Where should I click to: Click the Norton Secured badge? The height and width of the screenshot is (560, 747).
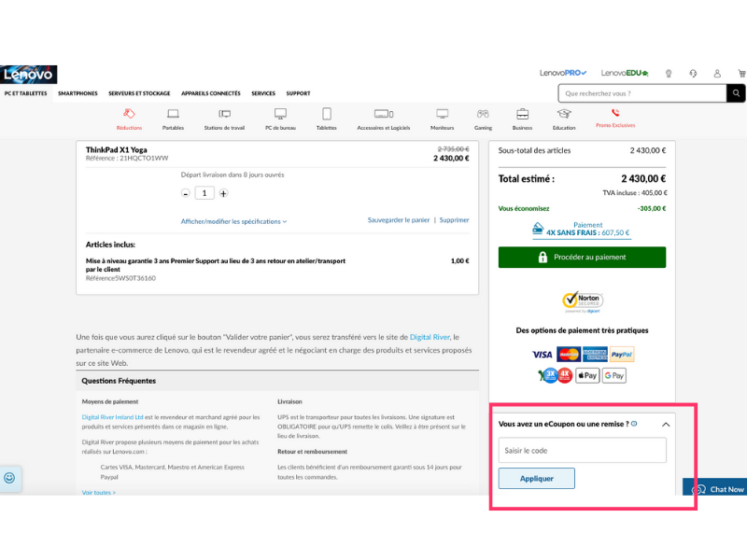pyautogui.click(x=582, y=301)
